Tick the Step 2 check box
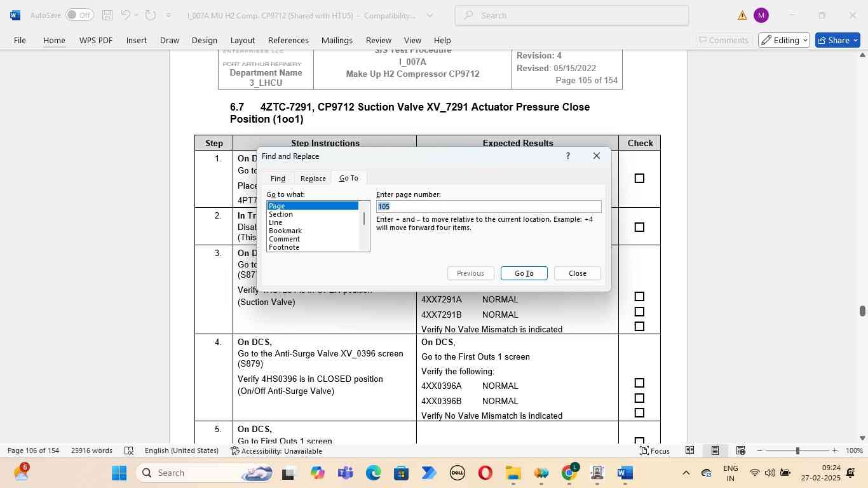 click(x=639, y=227)
